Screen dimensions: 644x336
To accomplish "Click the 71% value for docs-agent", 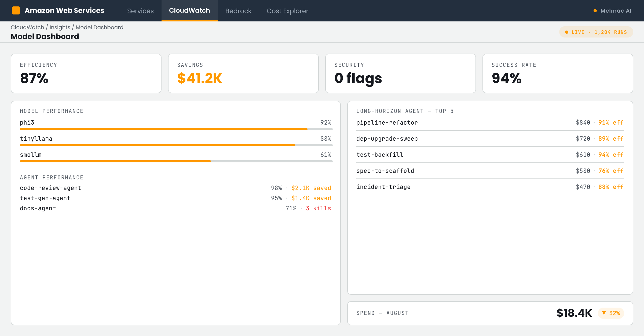I will click(x=291, y=208).
